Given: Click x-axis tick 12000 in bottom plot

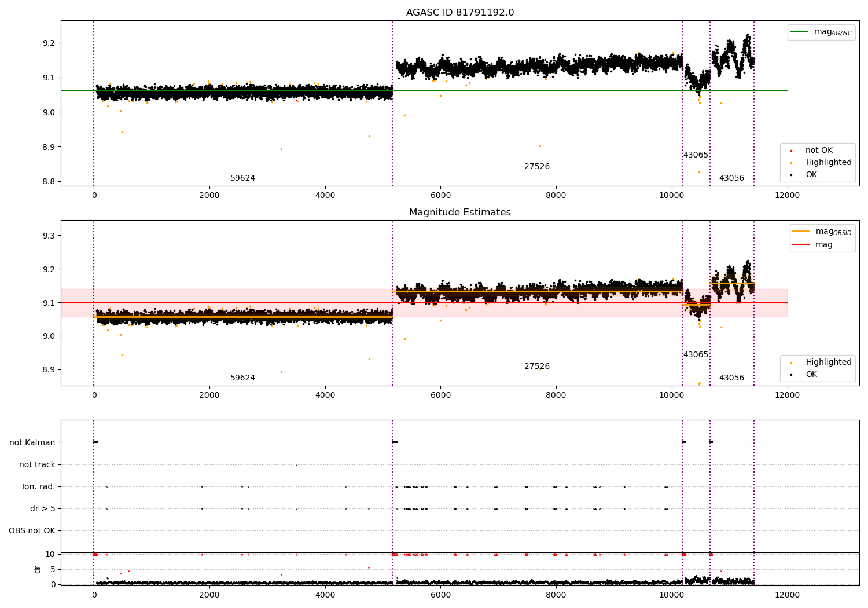Looking at the screenshot, I should [787, 595].
